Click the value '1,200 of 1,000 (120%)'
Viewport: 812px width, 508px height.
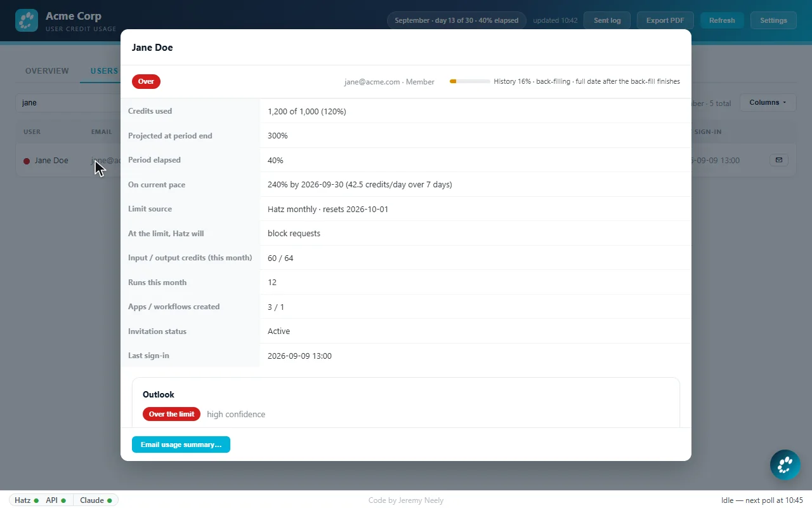tap(307, 111)
